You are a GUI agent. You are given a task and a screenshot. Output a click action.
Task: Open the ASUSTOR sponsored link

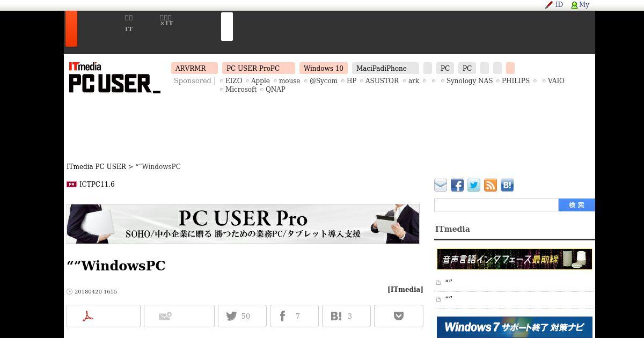[382, 80]
